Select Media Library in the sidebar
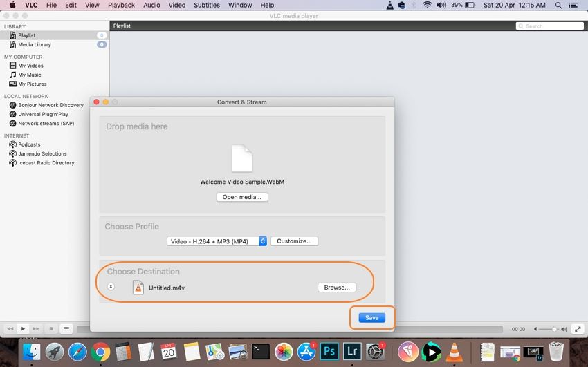The height and width of the screenshot is (367, 588). click(35, 44)
